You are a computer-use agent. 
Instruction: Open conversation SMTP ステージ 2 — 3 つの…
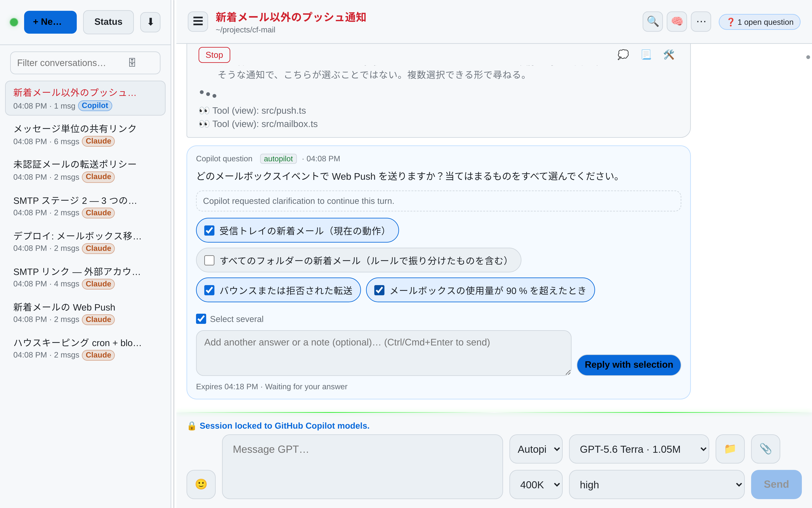pyautogui.click(x=85, y=206)
